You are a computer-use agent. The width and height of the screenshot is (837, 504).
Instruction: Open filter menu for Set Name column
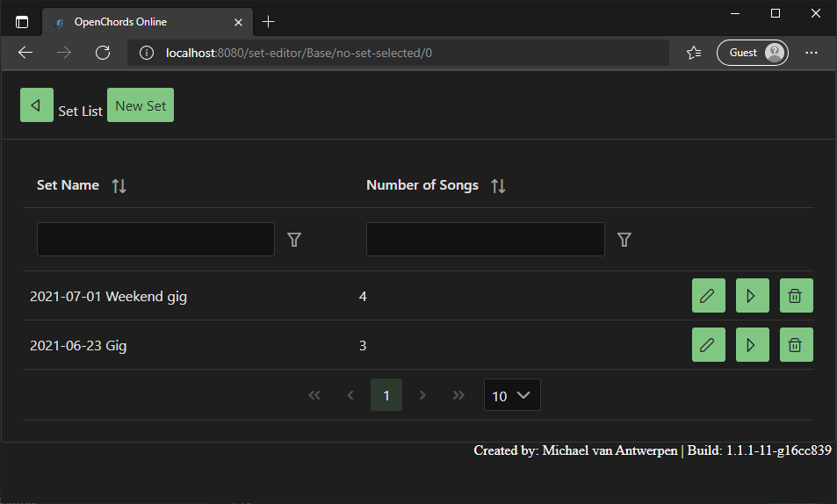coord(294,240)
